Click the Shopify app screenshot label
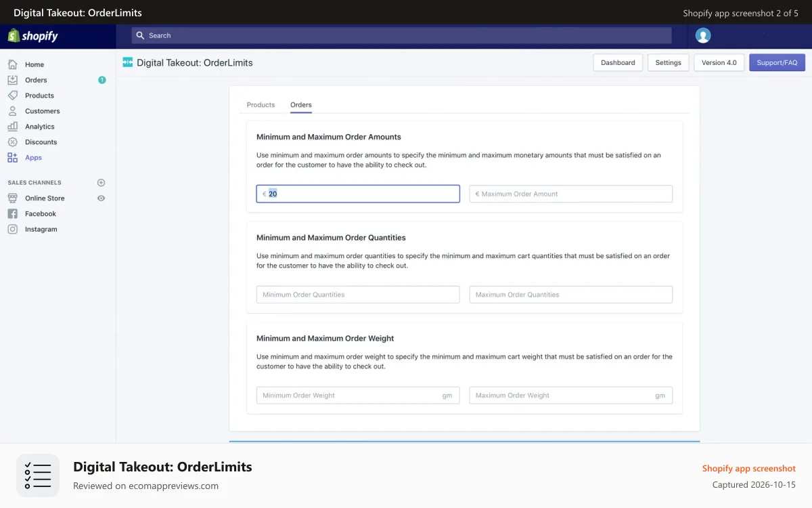 coord(749,468)
